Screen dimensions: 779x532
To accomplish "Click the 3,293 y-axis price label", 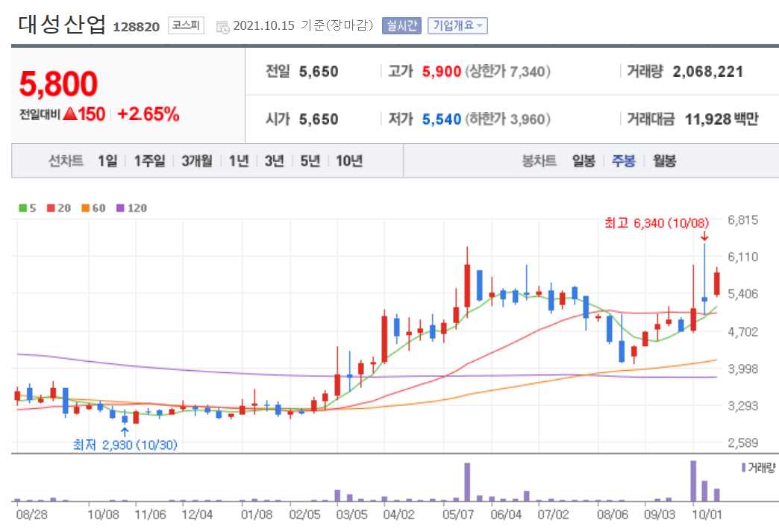I will 742,406.
